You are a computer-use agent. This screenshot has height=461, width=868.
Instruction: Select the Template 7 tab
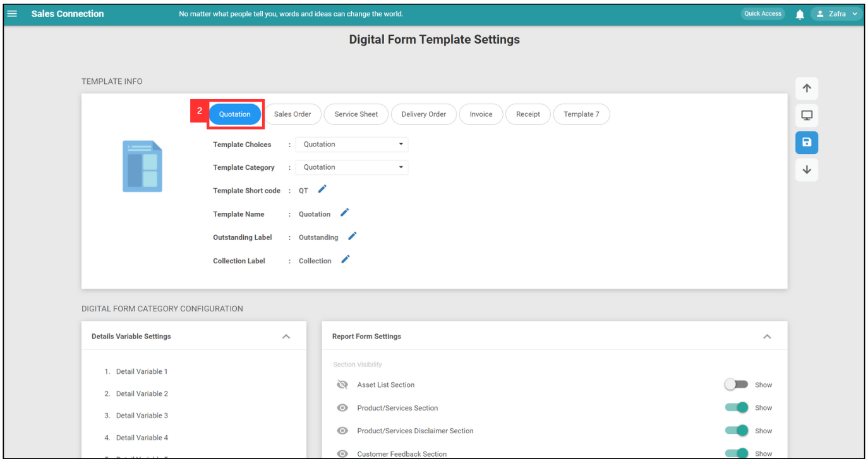(x=582, y=114)
